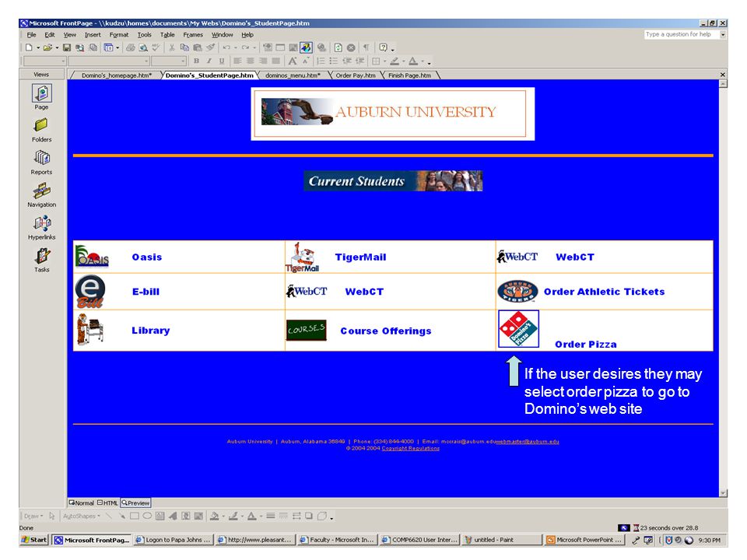Expand the Open button dropdown arrow
The width and height of the screenshot is (747, 560).
click(57, 47)
